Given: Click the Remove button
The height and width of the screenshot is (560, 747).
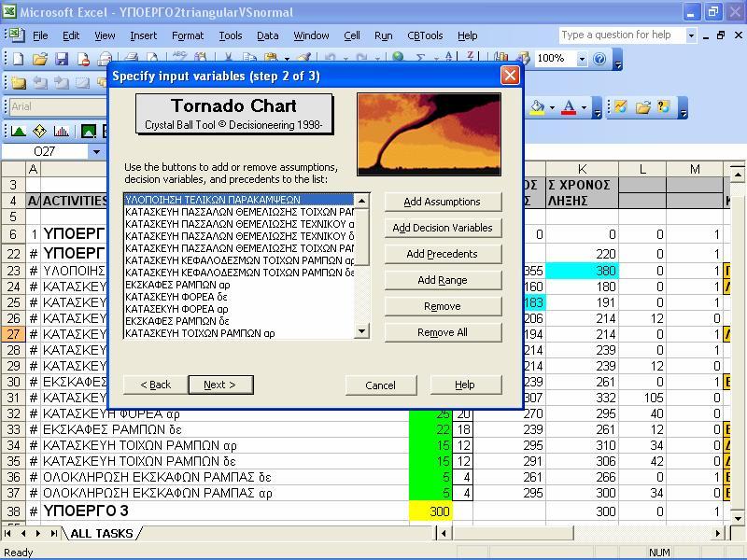Looking at the screenshot, I should point(443,306).
